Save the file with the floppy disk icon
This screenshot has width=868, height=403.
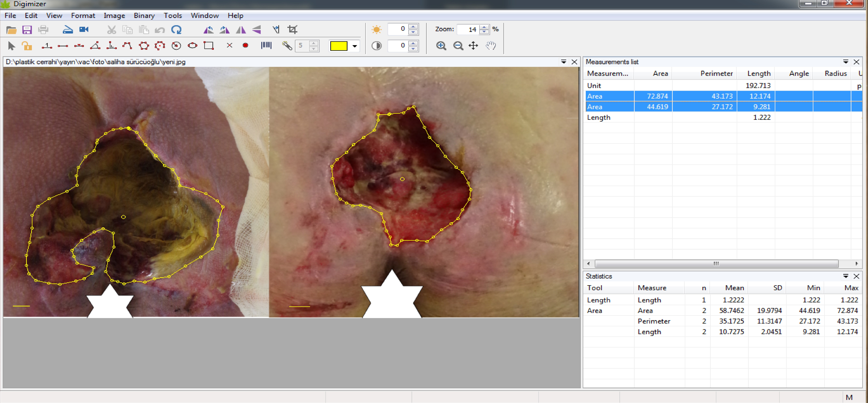[x=27, y=30]
